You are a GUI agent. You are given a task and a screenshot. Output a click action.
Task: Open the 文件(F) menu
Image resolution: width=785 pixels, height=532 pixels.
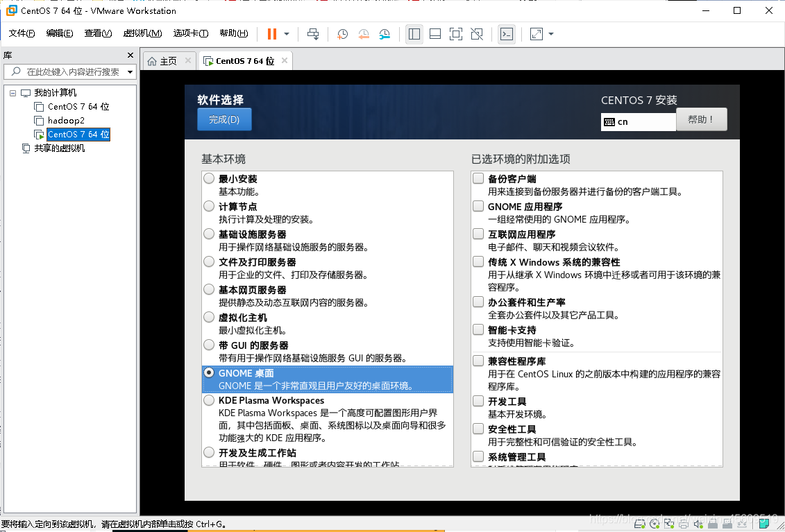click(22, 33)
